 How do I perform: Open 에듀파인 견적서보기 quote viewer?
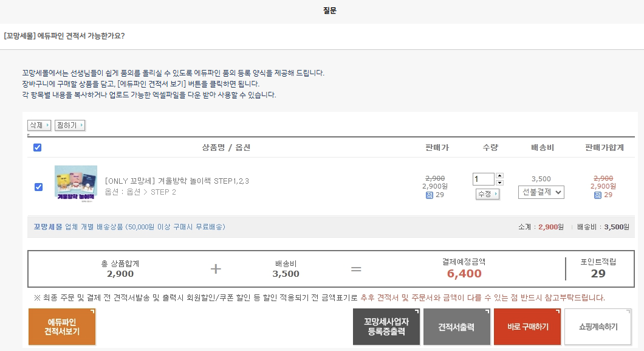pyautogui.click(x=61, y=327)
